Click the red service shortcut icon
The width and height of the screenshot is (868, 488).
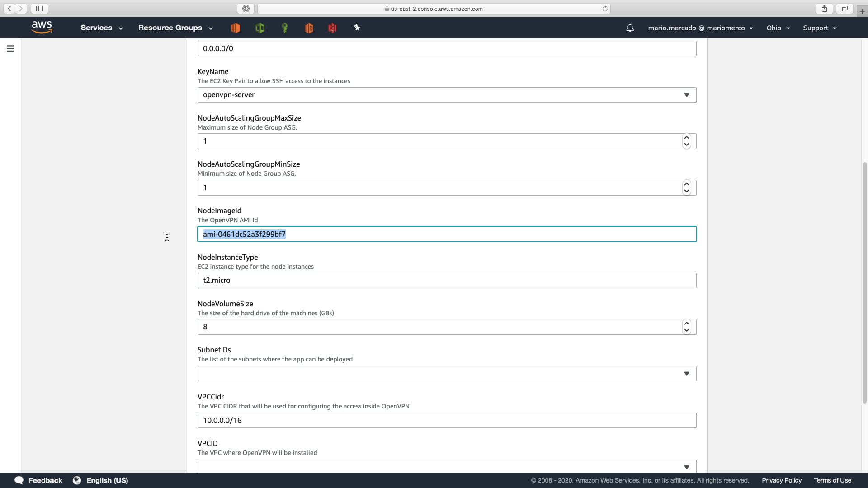332,28
